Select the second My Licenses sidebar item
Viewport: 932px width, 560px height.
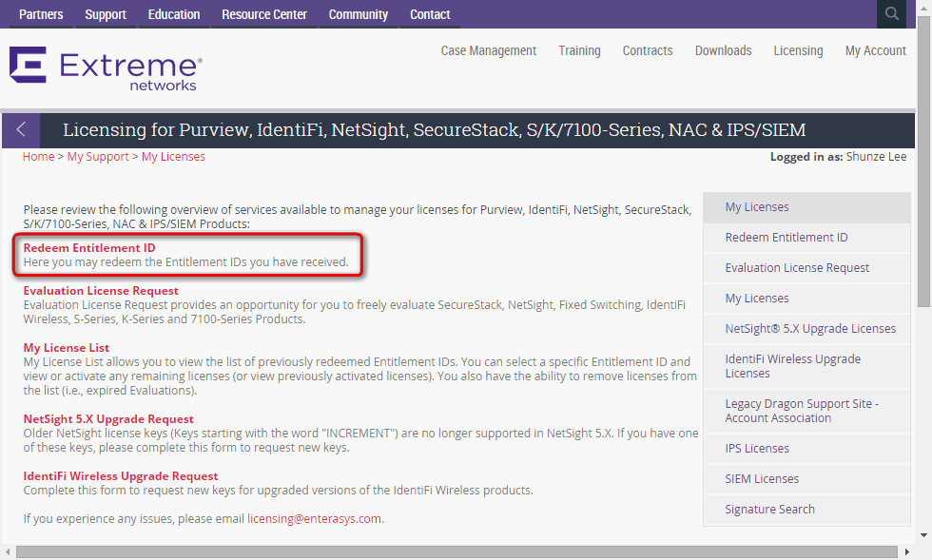click(806, 298)
